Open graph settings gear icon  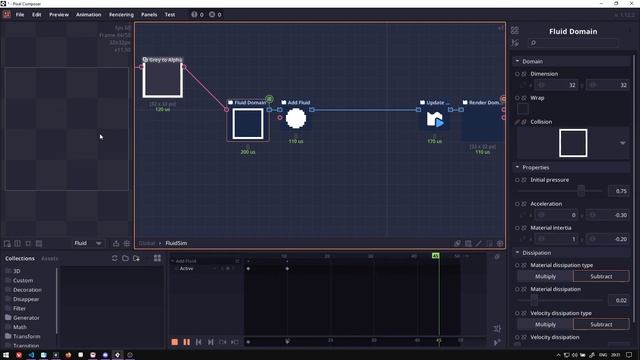(x=500, y=243)
